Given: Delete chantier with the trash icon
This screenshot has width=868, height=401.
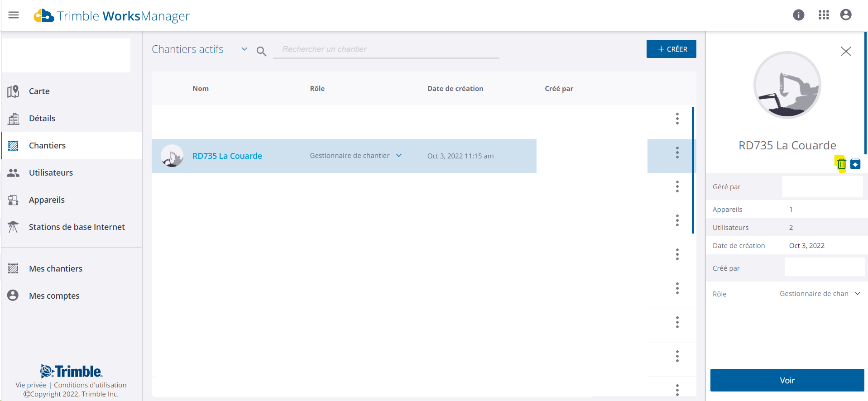Looking at the screenshot, I should click(x=841, y=164).
